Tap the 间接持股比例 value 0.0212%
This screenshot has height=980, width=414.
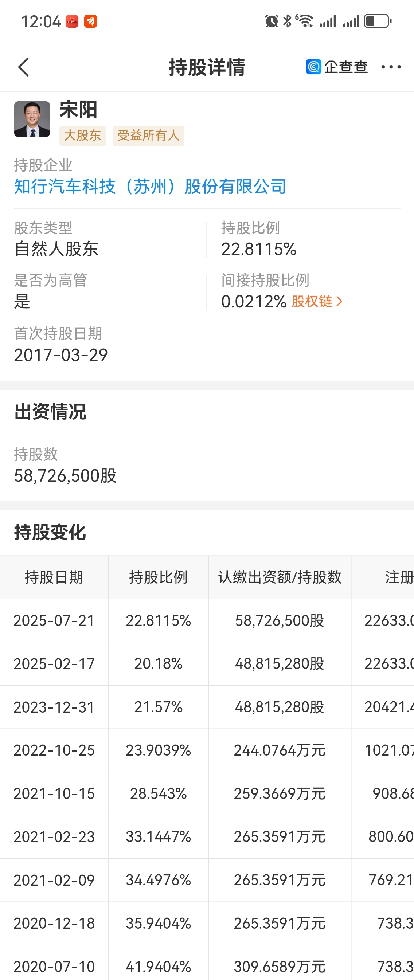click(254, 302)
